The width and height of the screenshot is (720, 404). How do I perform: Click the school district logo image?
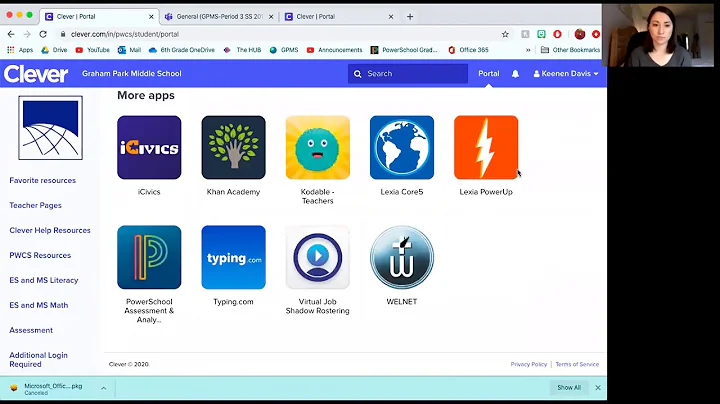click(x=51, y=128)
